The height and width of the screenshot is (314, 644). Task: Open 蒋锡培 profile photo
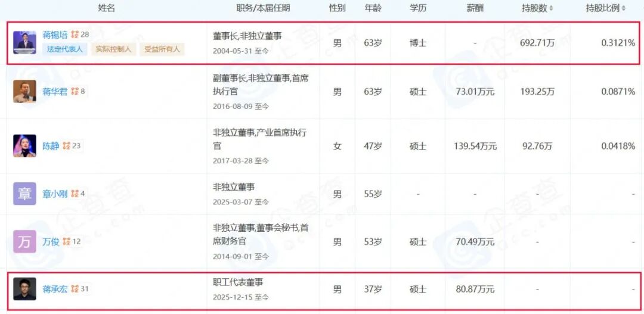[24, 42]
